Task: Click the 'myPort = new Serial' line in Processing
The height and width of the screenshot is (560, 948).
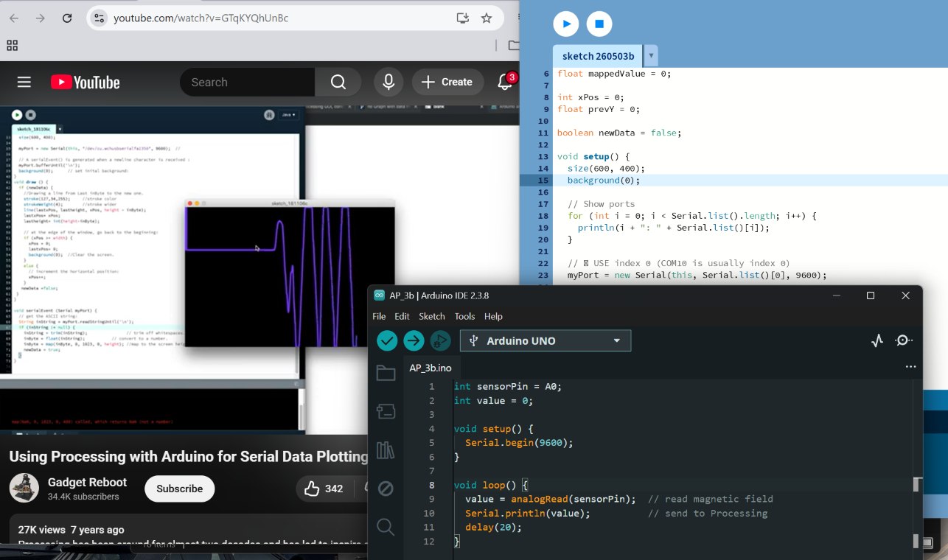Action: click(697, 276)
